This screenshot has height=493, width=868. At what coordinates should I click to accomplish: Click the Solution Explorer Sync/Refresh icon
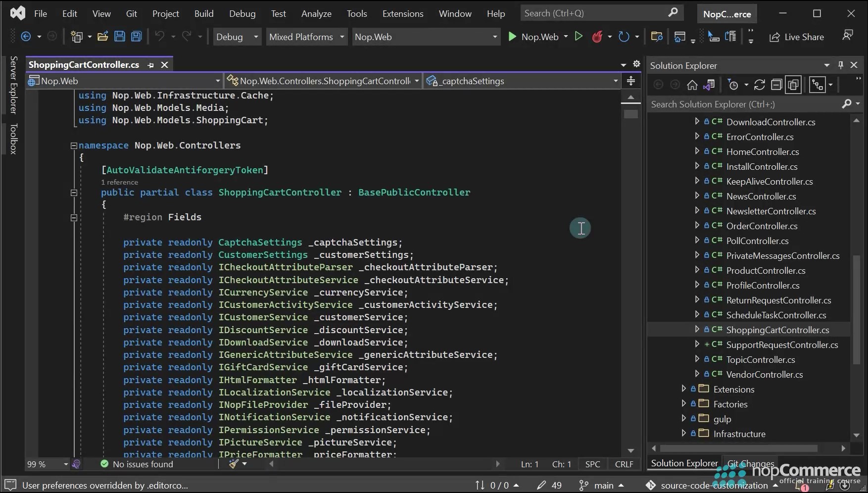(760, 85)
